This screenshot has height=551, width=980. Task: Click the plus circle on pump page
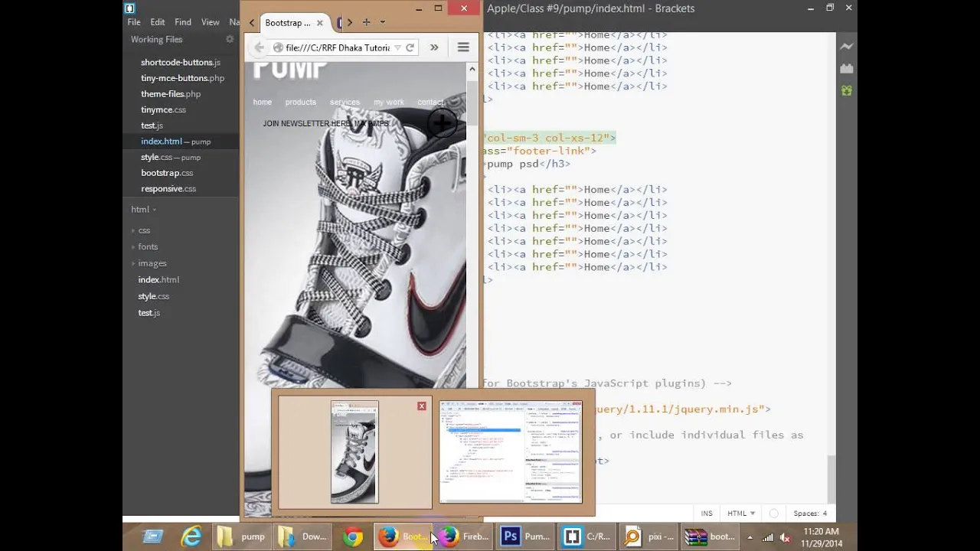click(x=442, y=123)
